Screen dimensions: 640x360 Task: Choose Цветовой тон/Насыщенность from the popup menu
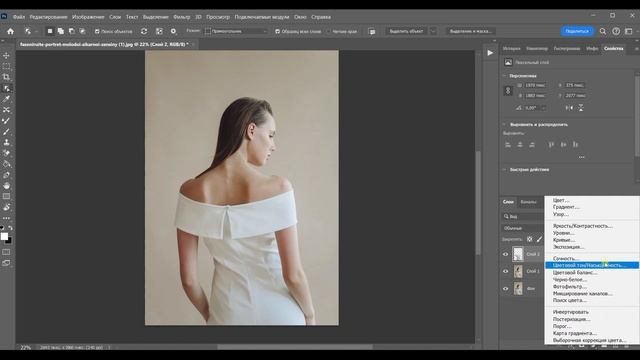[591, 265]
